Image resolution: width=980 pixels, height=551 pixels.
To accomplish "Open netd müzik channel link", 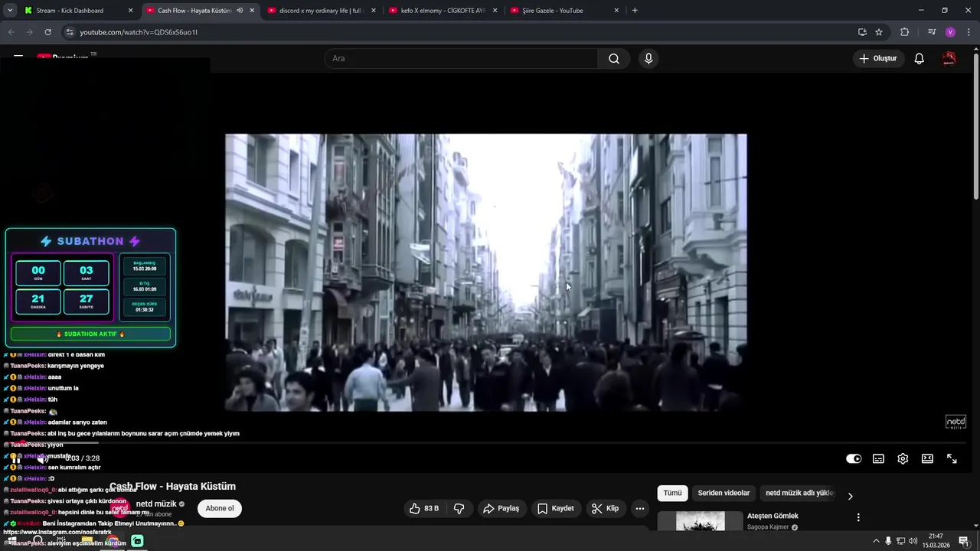I will (x=156, y=504).
